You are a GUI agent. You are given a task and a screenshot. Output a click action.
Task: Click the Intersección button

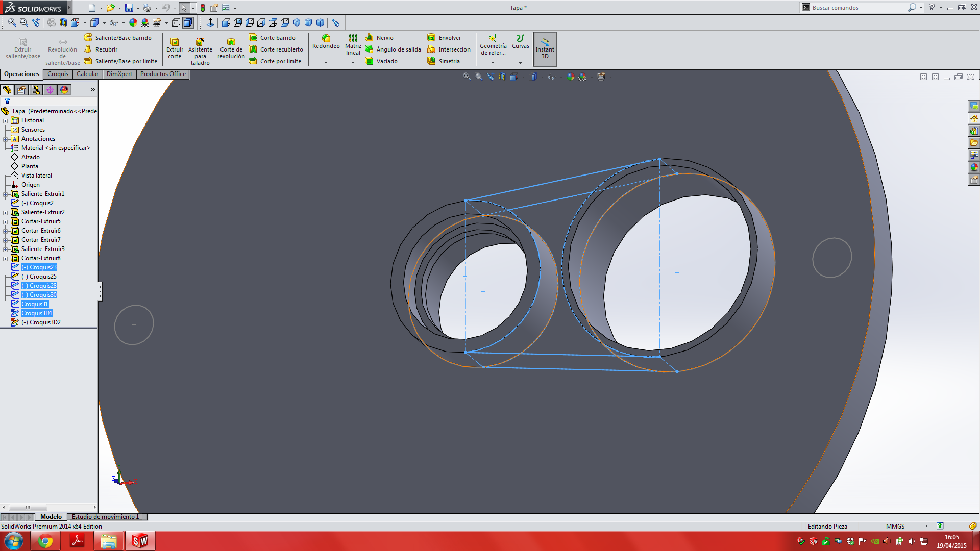click(x=449, y=49)
